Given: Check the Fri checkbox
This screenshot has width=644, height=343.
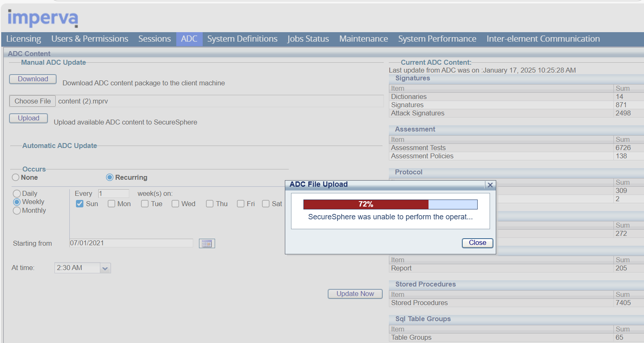Looking at the screenshot, I should pos(241,204).
